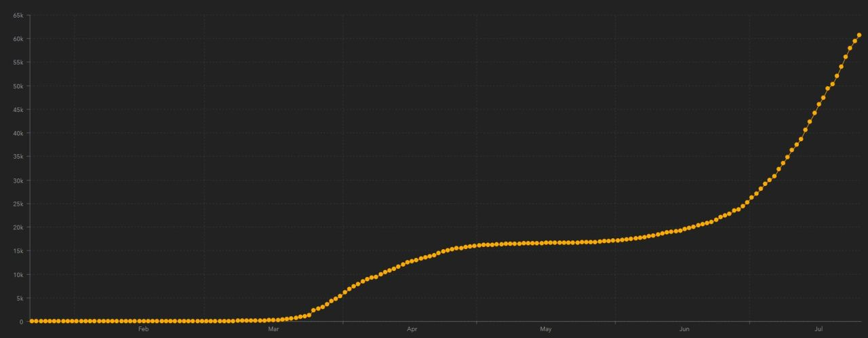Select the Mar x-axis label
868x338 pixels.
(274, 329)
